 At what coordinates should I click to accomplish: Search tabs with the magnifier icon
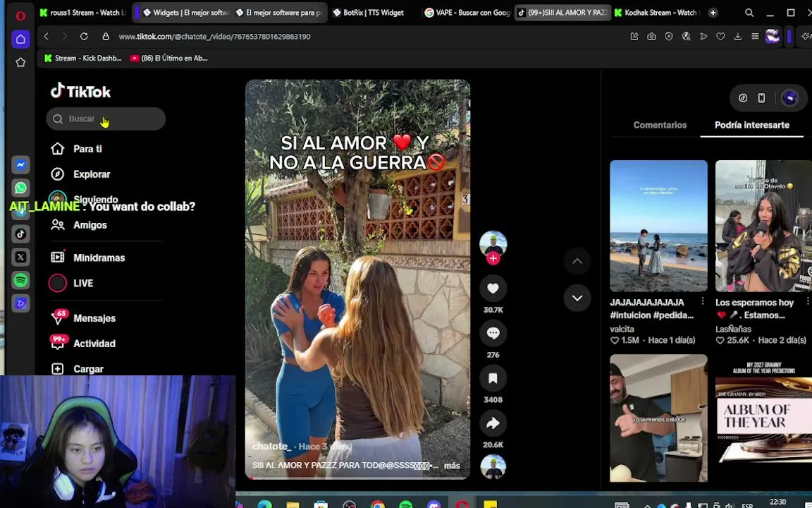pos(749,13)
